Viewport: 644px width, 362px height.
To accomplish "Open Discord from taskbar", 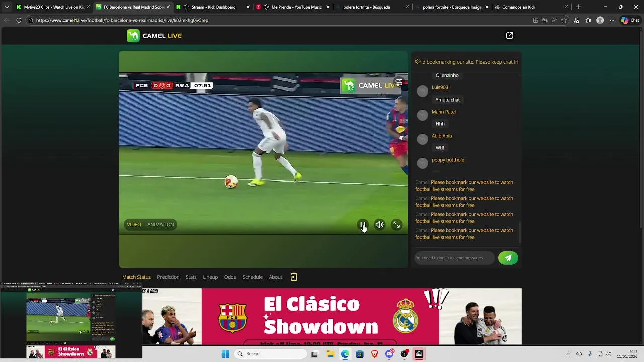I will pos(389,354).
